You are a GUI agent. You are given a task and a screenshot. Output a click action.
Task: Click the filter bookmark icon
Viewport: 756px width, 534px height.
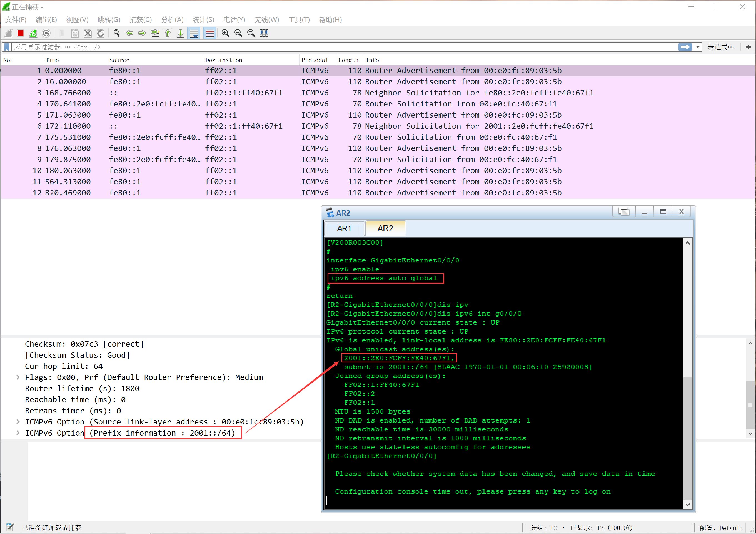7,47
